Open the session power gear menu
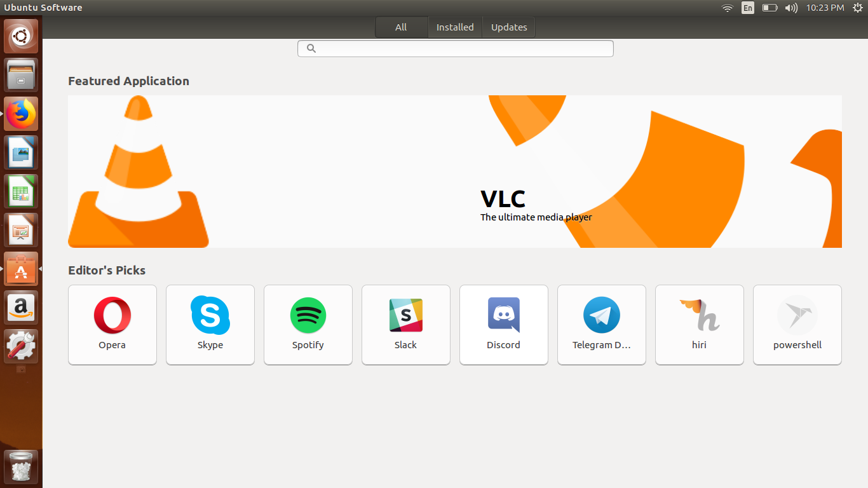Screen dimensions: 868x488 (857, 8)
